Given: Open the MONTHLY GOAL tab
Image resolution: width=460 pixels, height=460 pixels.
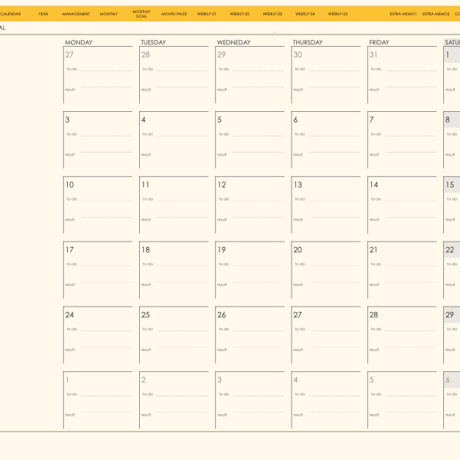Looking at the screenshot, I should click(141, 14).
